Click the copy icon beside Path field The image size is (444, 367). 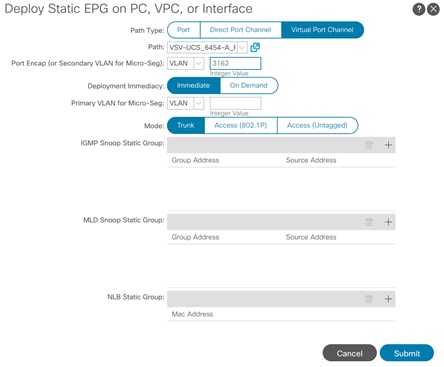point(255,47)
